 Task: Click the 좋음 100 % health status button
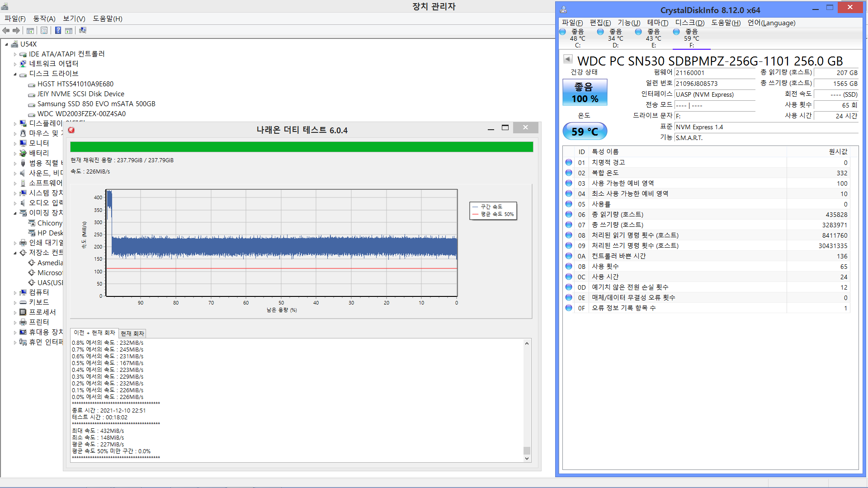pos(585,92)
